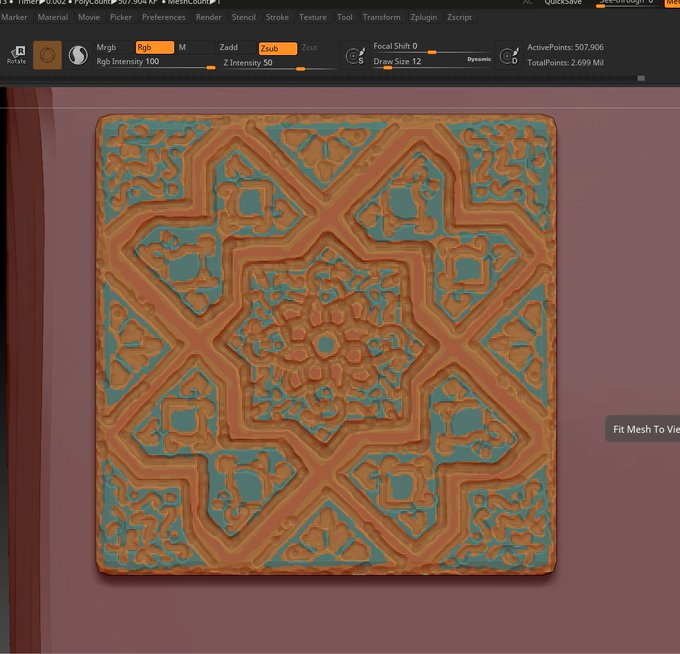This screenshot has height=654, width=680.
Task: Click the ActivePoints: 507,906 readout
Action: tap(565, 47)
